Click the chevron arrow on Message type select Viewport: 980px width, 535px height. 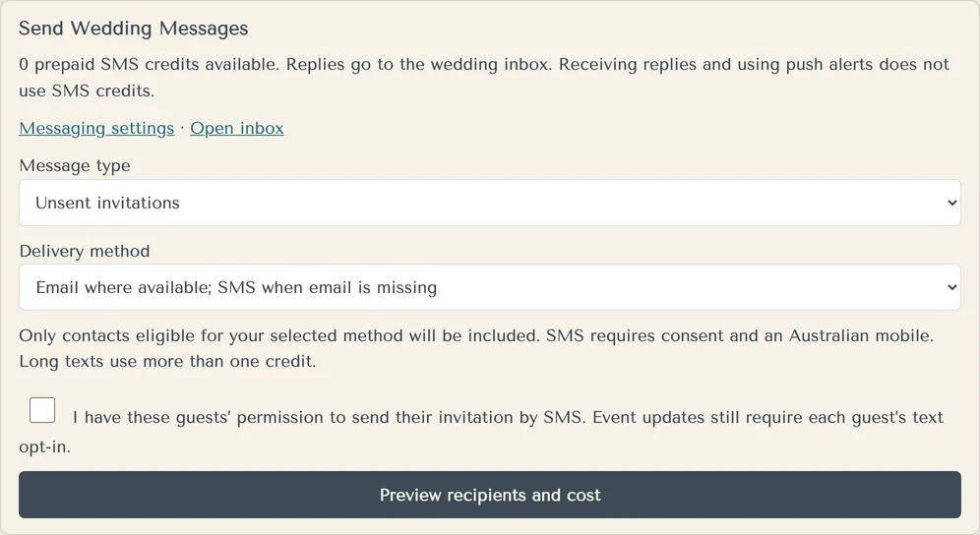[951, 203]
